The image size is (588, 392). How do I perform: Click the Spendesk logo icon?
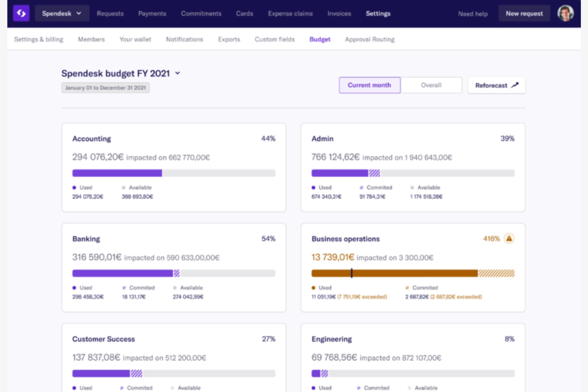click(x=21, y=13)
